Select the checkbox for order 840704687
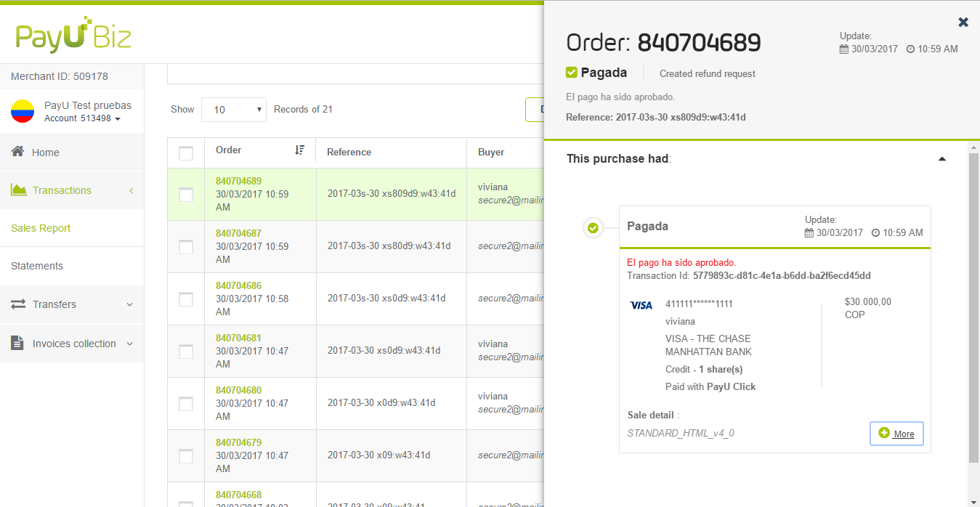This screenshot has height=507, width=980. click(186, 247)
